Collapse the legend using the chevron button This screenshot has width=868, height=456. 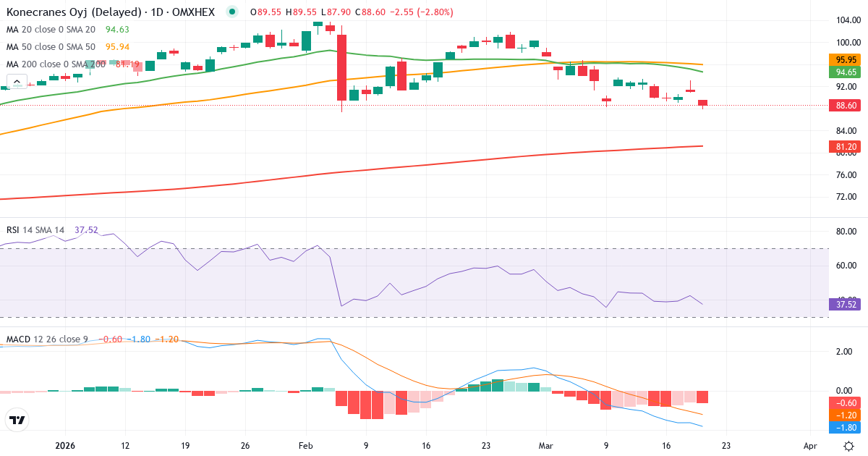16,80
